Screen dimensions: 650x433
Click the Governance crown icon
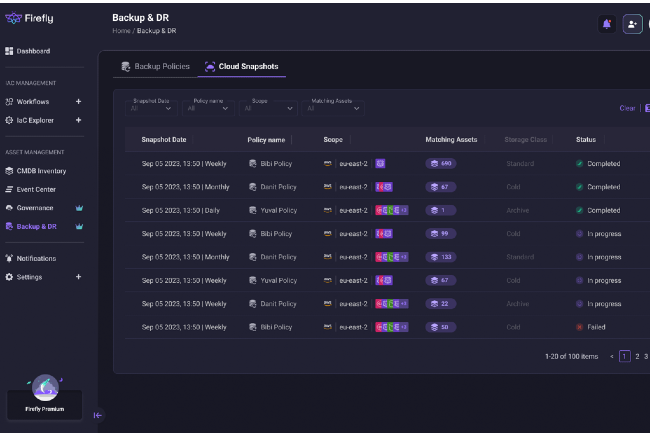point(79,208)
